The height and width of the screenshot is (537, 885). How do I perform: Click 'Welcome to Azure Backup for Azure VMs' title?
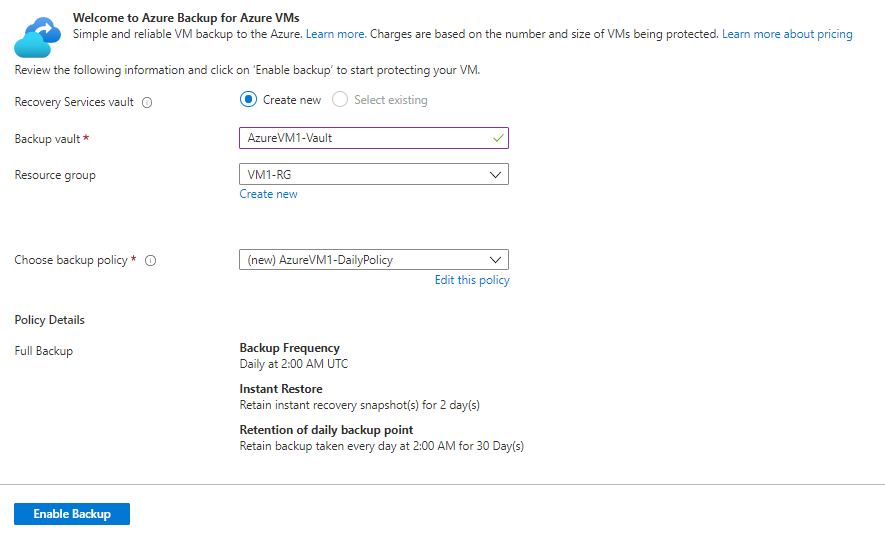(186, 18)
